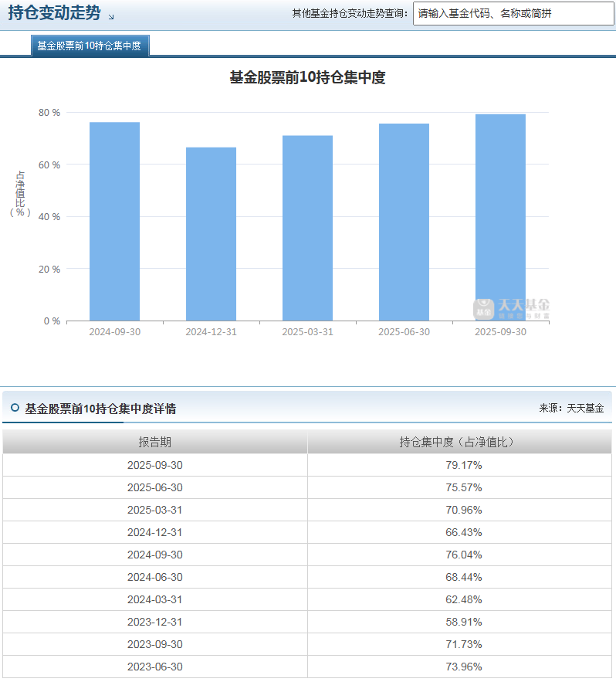The image size is (616, 682).
Task: Click the 持仓变动走势 heading
Action: [54, 12]
